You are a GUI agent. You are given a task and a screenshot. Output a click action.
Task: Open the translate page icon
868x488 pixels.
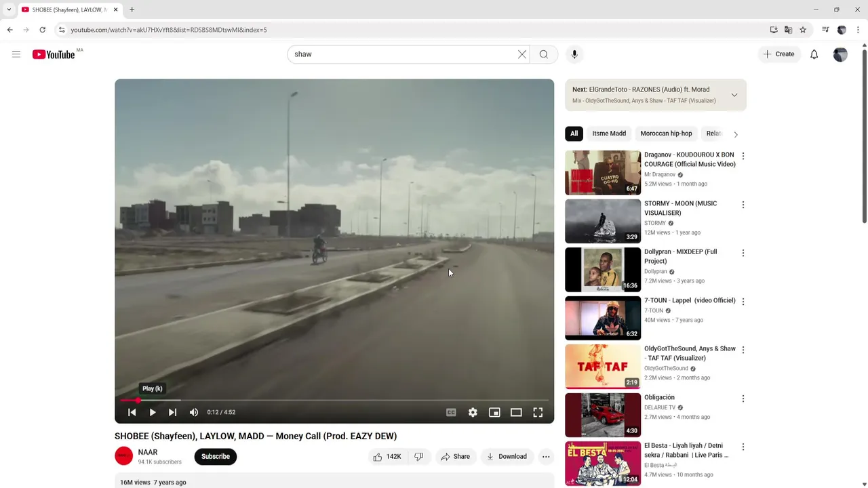click(x=788, y=30)
